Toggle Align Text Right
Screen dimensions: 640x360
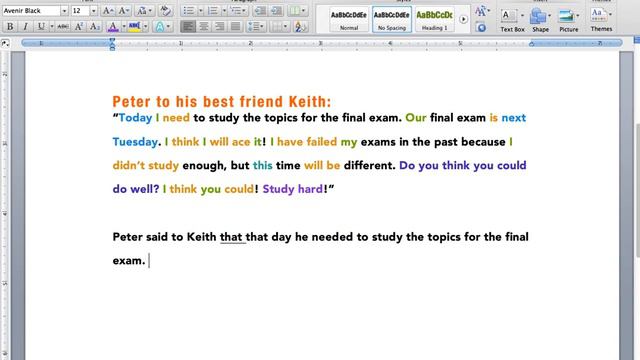pyautogui.click(x=220, y=27)
